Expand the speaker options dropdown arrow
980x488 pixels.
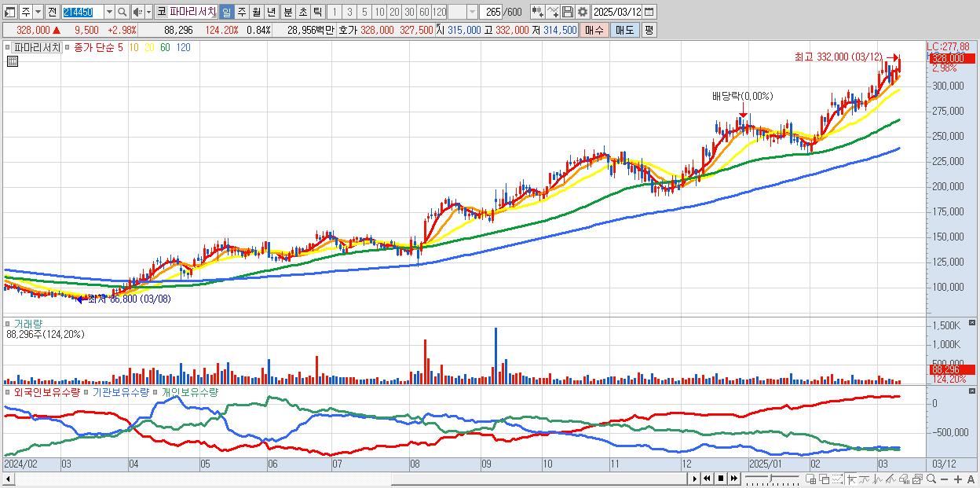coord(148,12)
